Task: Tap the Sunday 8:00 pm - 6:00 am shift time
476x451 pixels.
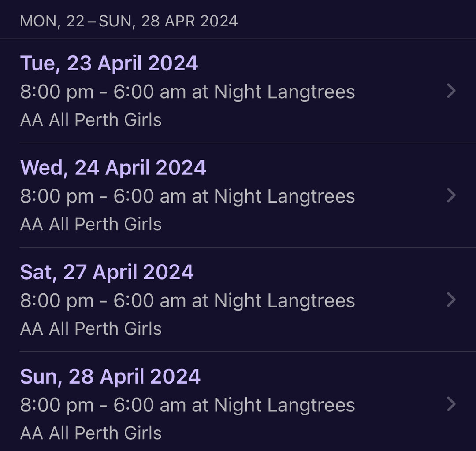Action: 103,405
